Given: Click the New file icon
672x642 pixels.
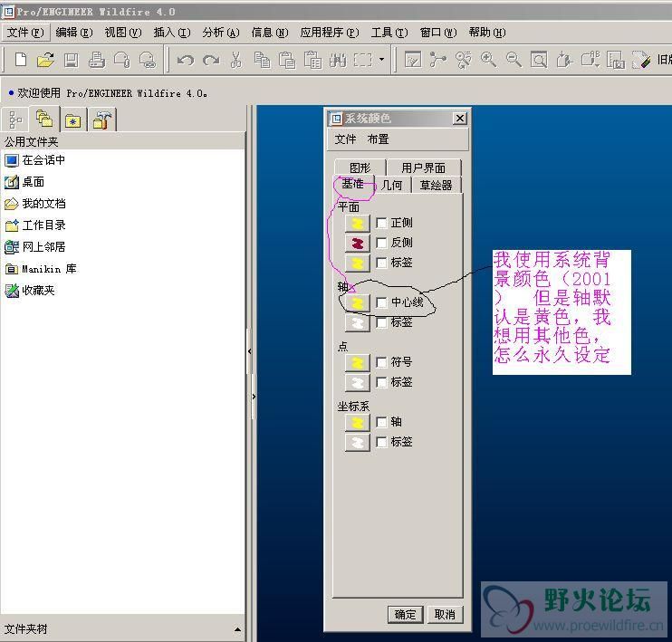Looking at the screenshot, I should pos(21,60).
